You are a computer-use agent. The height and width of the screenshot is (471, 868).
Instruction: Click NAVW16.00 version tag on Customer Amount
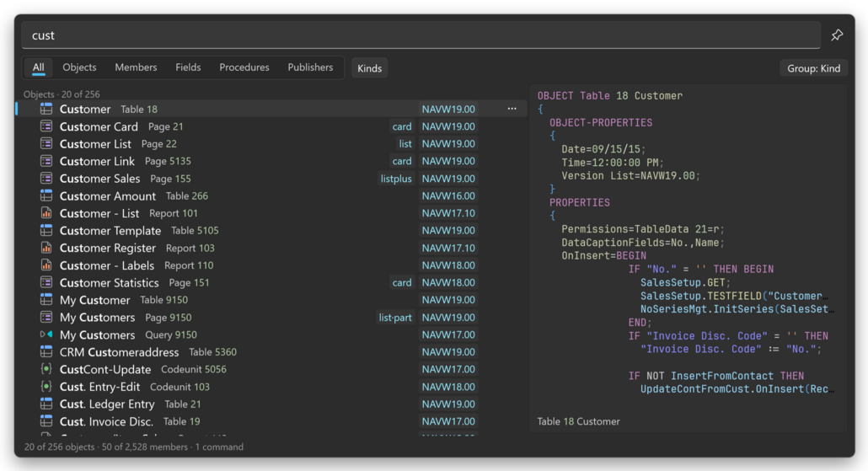tap(448, 195)
